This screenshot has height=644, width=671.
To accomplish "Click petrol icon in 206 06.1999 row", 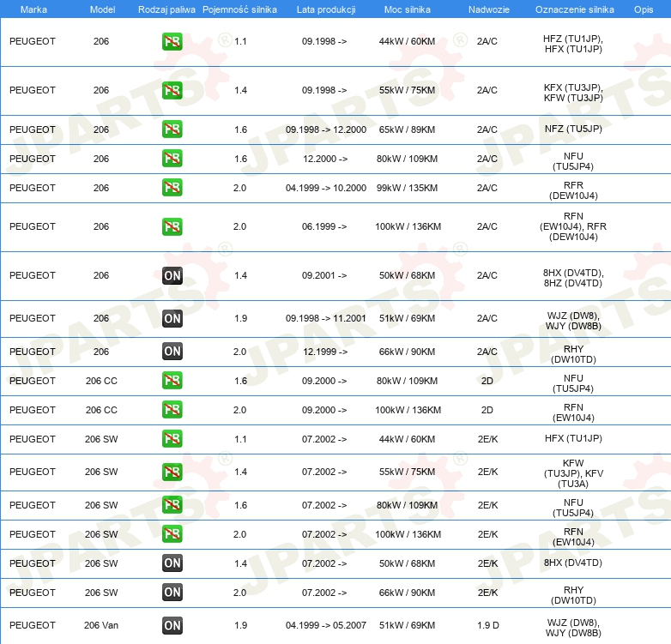I will click(x=172, y=226).
